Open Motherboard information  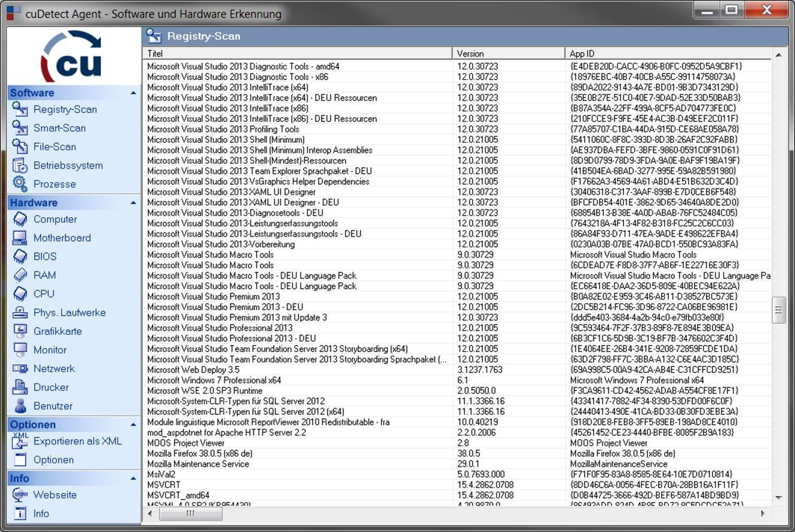click(62, 238)
